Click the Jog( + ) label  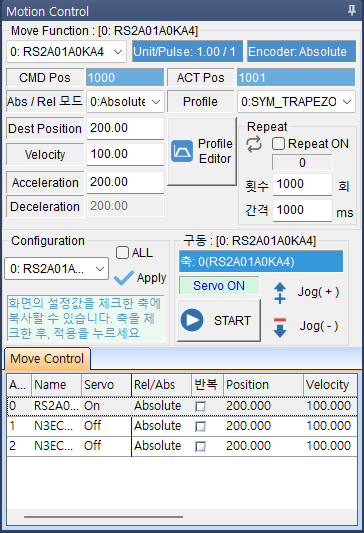(x=318, y=292)
